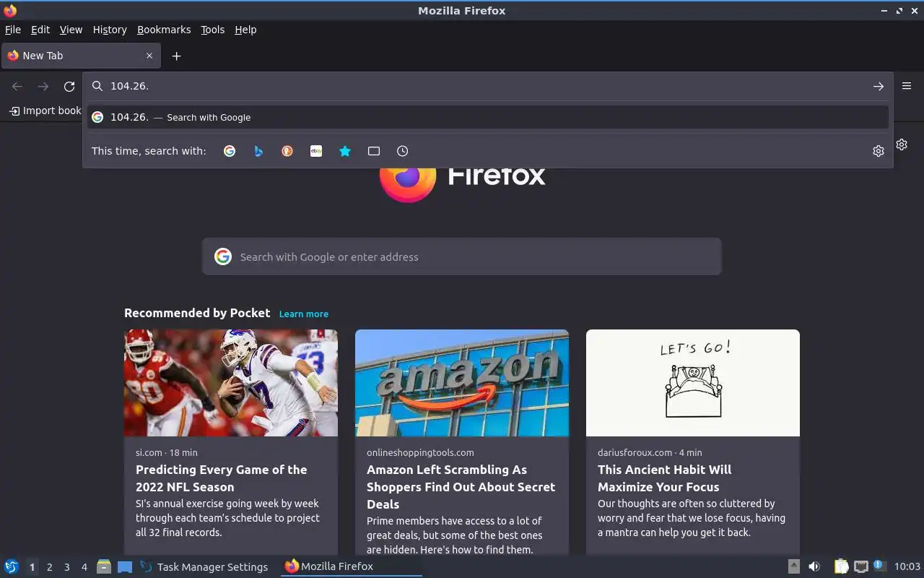Open 'Predicting Every Game of the 2022 NFL Season'
Image resolution: width=924 pixels, height=578 pixels.
(x=222, y=478)
